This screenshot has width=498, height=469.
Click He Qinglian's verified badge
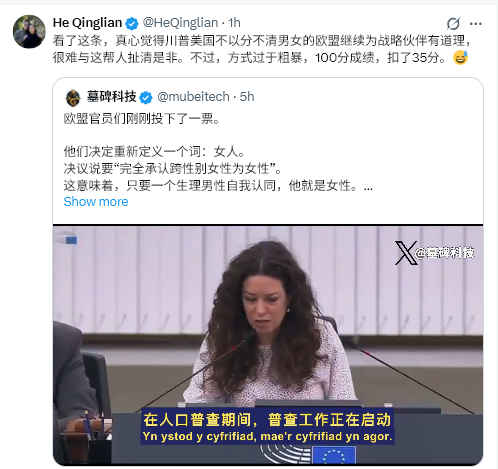tap(132, 23)
